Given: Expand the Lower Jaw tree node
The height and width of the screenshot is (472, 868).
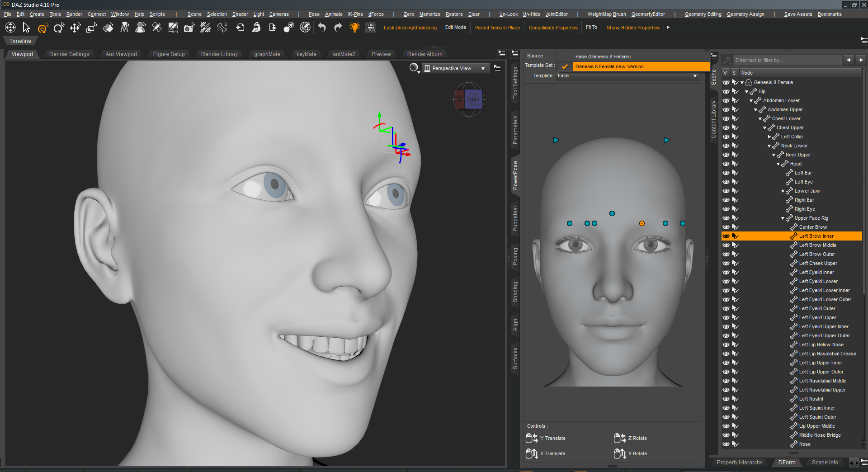Looking at the screenshot, I should 783,191.
